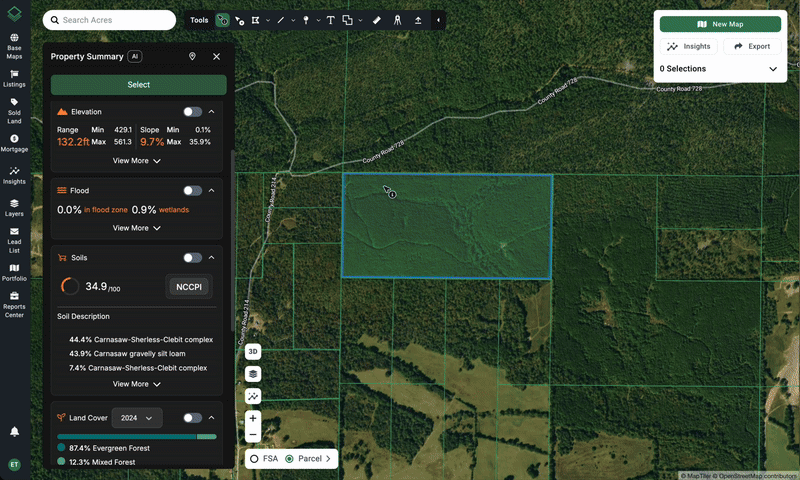
Task: Select the Text tool in the toolbar
Action: coord(330,20)
